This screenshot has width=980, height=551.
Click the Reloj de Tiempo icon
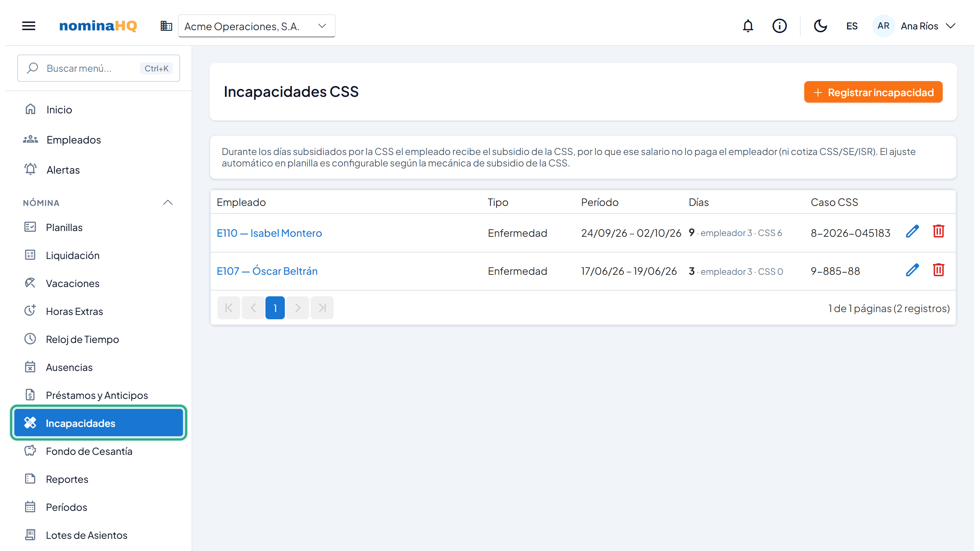click(30, 339)
